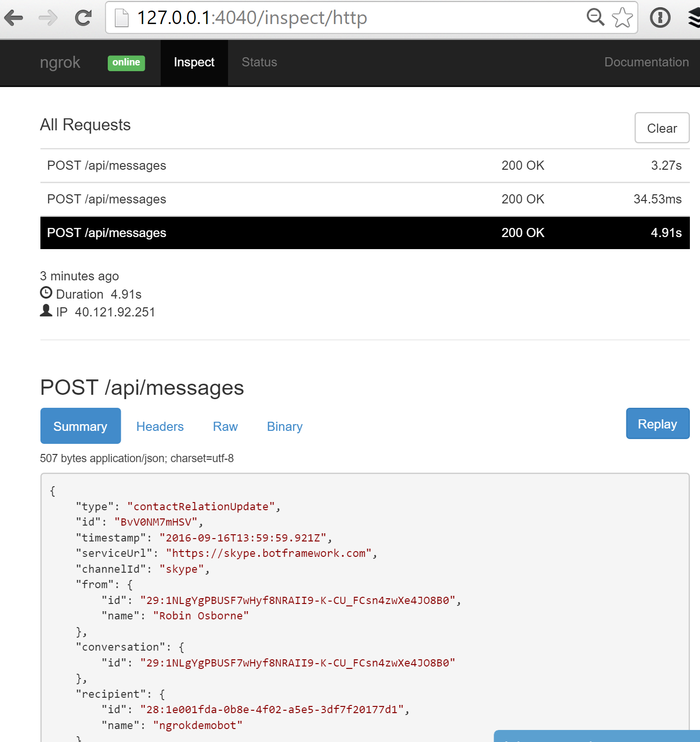The image size is (700, 742).
Task: Go forward using the browser forward arrow
Action: coord(48,18)
